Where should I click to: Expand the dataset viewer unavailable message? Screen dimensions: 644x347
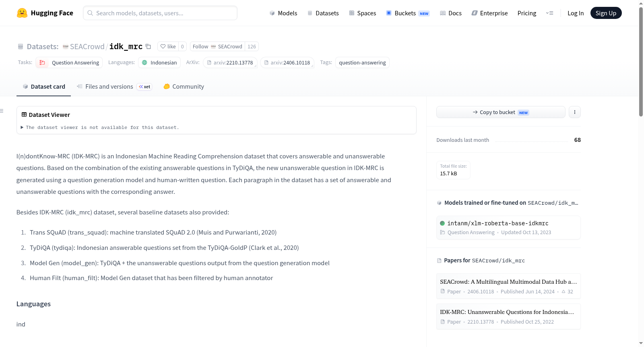[x=100, y=127]
